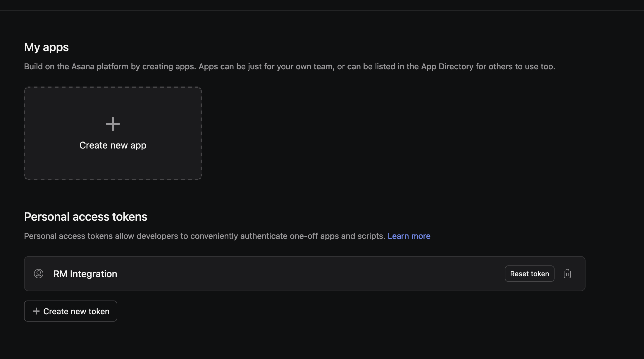The height and width of the screenshot is (359, 644).
Task: Open the Learn more link
Action: (x=409, y=236)
